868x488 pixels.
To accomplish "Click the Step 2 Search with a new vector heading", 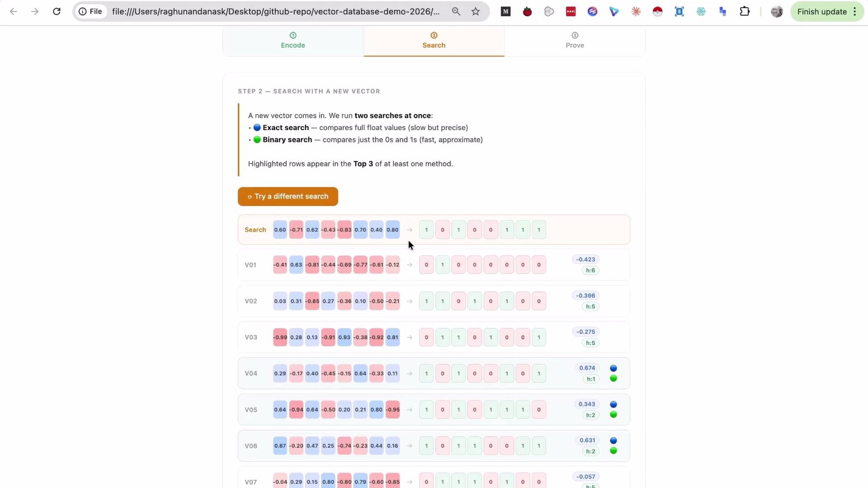I will pos(309,91).
